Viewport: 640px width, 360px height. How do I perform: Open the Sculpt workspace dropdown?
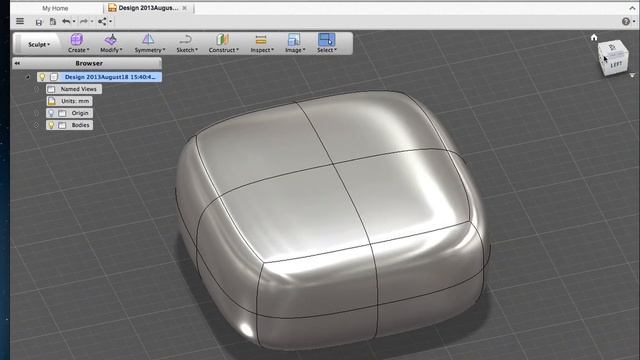tap(39, 44)
